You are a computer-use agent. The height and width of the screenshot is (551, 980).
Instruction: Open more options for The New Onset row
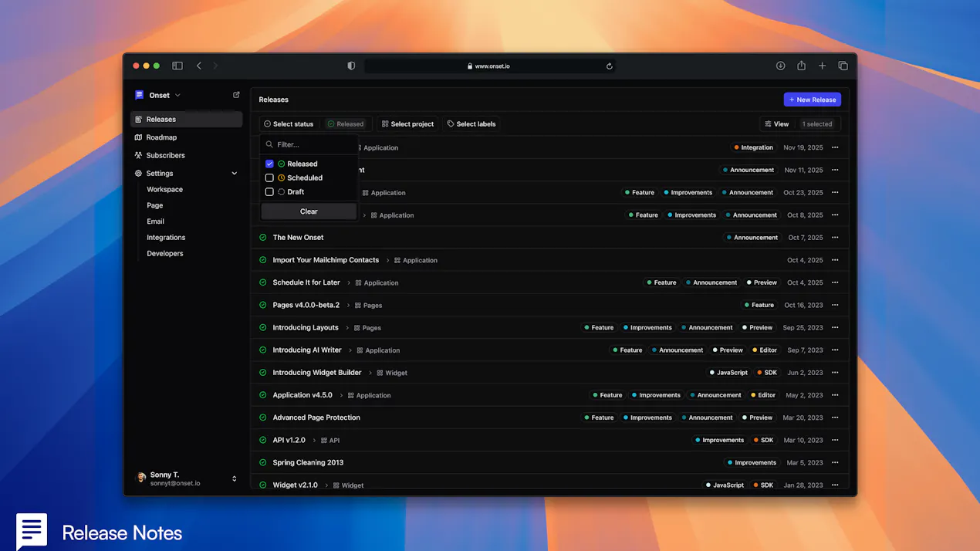[x=835, y=238]
